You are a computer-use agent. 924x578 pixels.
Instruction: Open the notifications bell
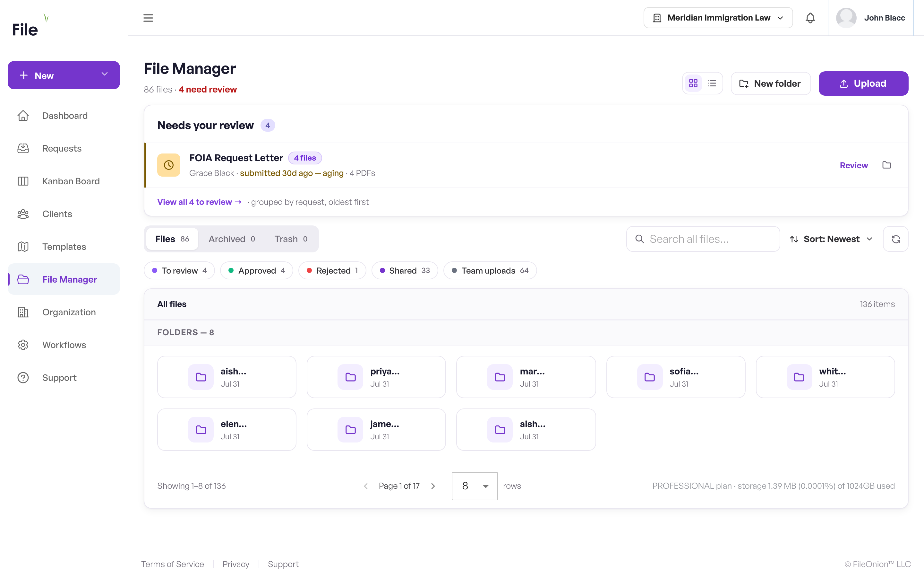pyautogui.click(x=810, y=18)
